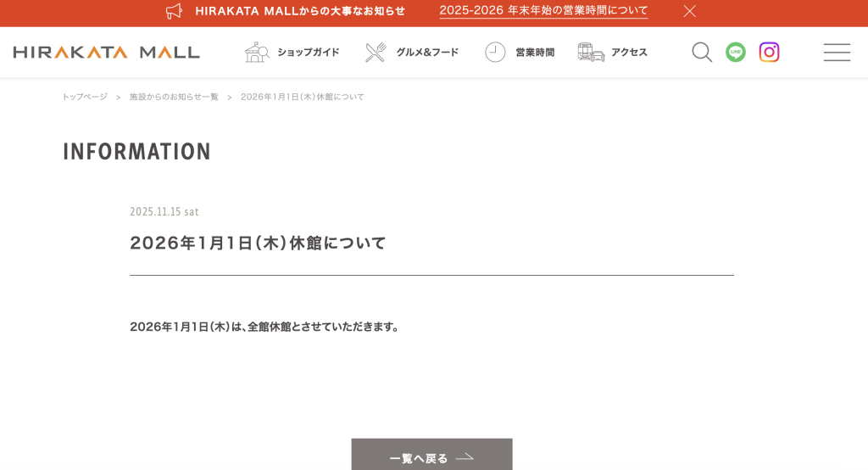The image size is (868, 470).
Task: Go to トップページ breadcrumb
Action: tap(85, 97)
